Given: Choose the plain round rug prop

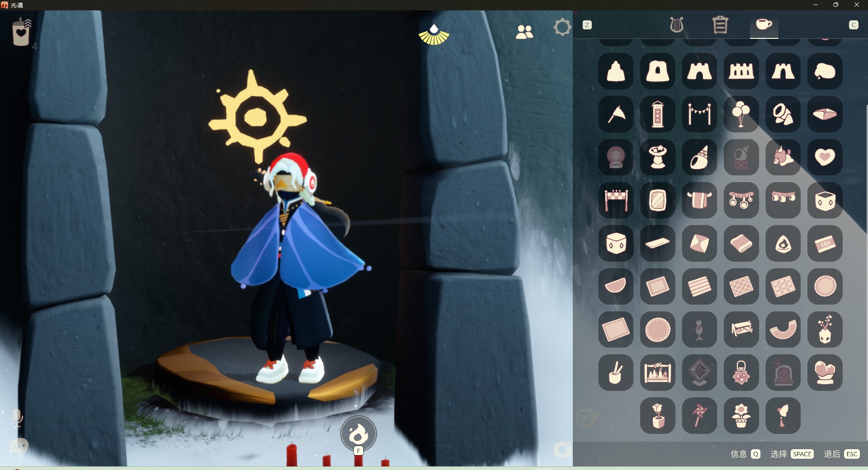Looking at the screenshot, I should [825, 286].
